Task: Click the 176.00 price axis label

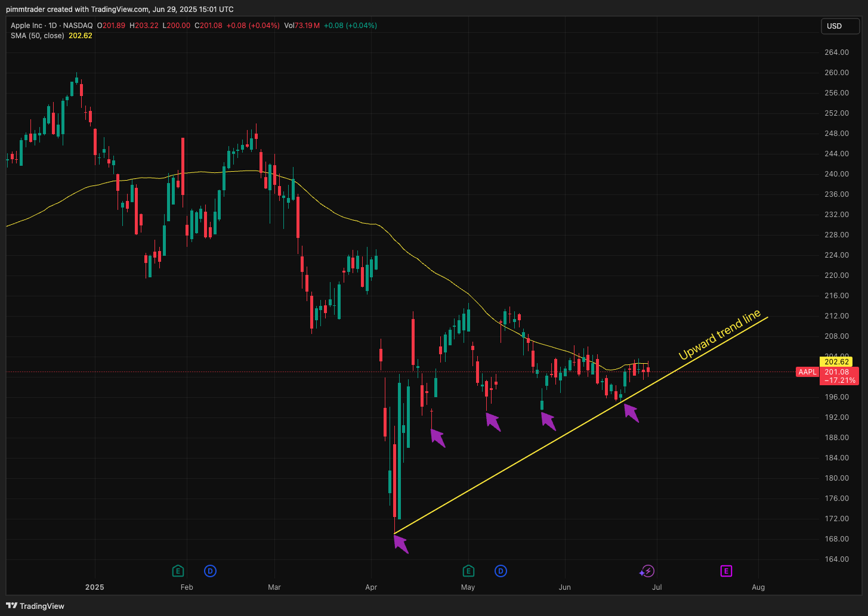Action: 836,499
